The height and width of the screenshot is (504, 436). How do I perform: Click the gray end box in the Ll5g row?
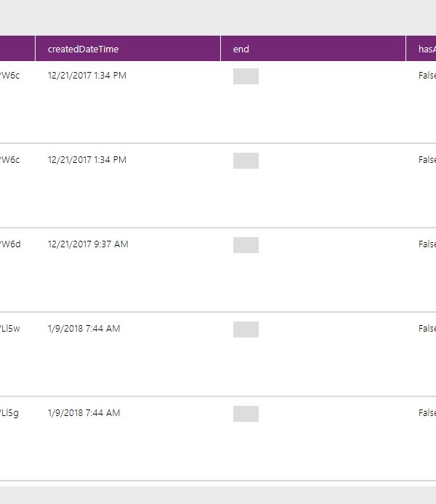(x=246, y=414)
